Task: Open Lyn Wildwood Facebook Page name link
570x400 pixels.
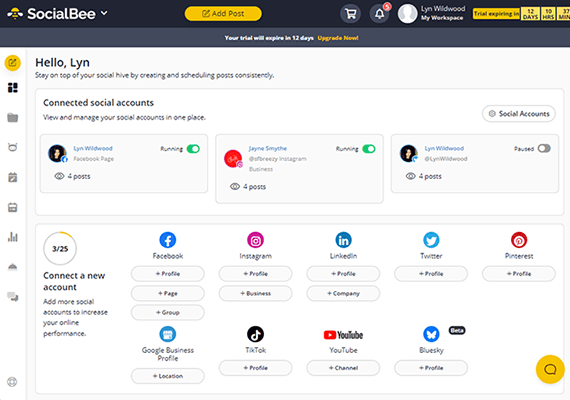Action: coord(93,148)
